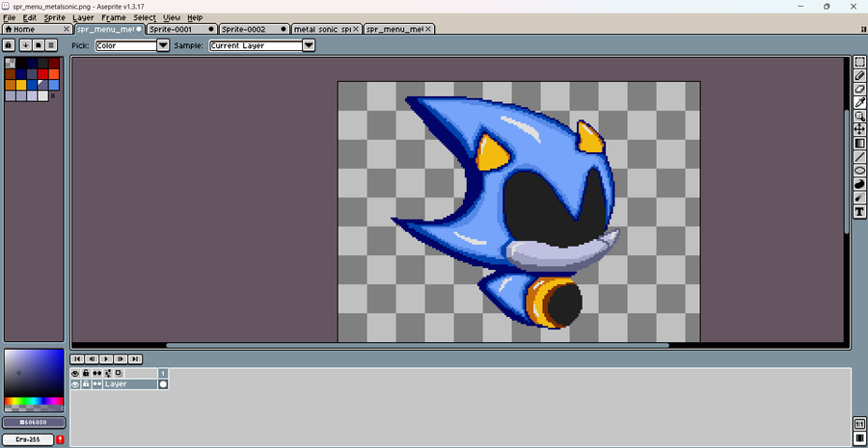Screen dimensions: 868x448
Task: Toggle continuous cels on Layer
Action: click(96, 383)
